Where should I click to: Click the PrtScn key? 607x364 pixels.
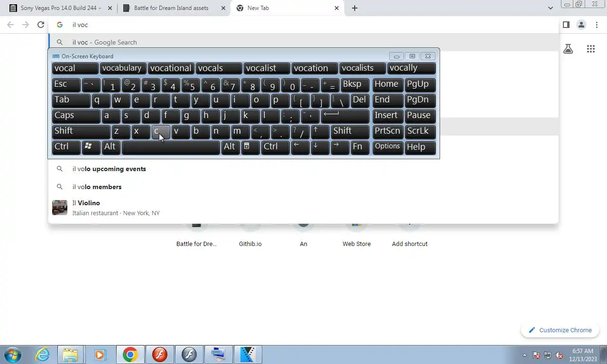pos(388,132)
